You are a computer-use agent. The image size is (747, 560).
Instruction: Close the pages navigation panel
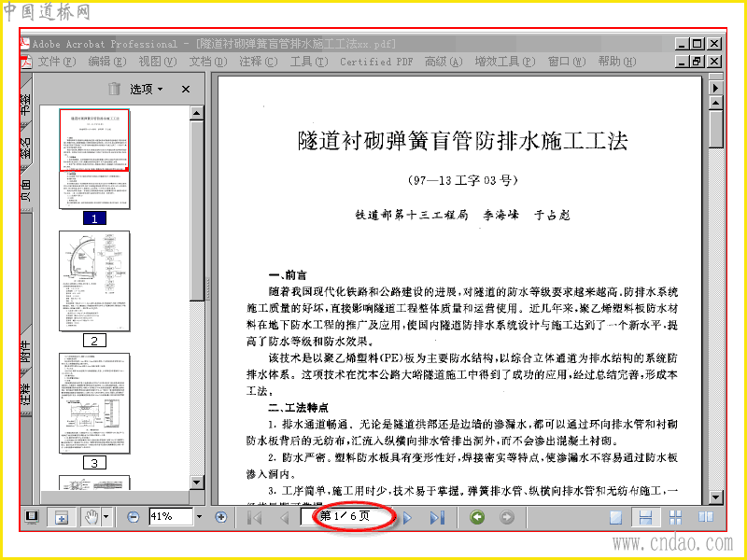pos(186,89)
